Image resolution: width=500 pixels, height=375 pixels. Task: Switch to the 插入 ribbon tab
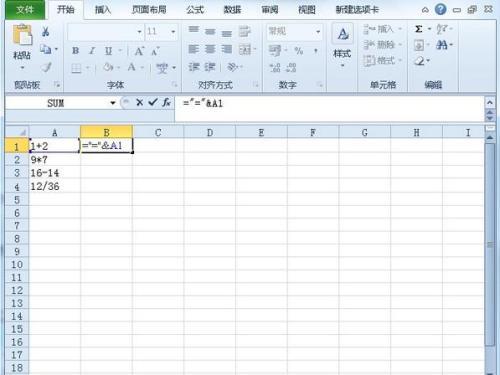click(x=102, y=10)
